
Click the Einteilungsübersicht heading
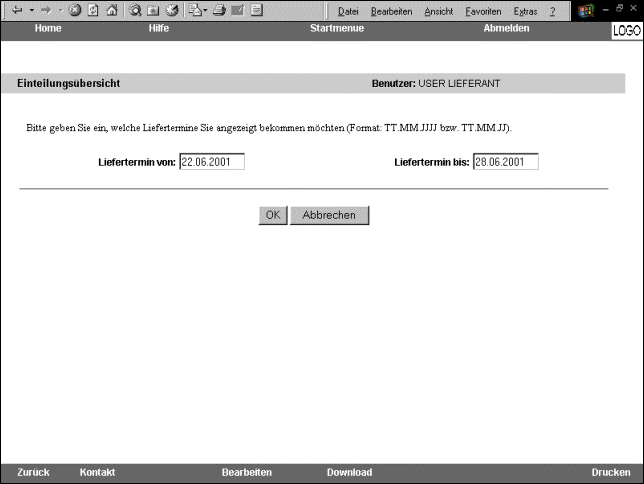tap(69, 83)
